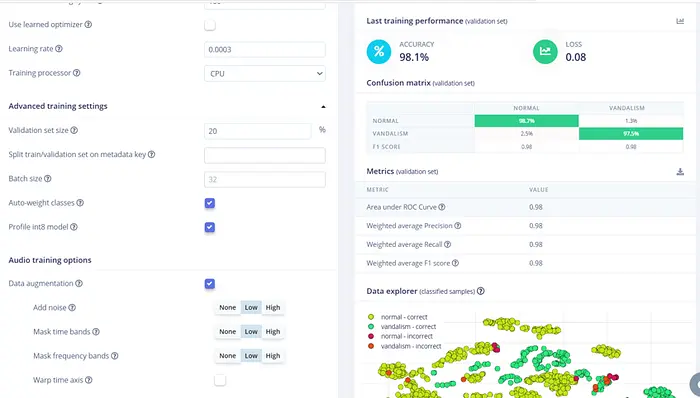Click the 0.08 loss value
The width and height of the screenshot is (700, 398).
click(575, 57)
